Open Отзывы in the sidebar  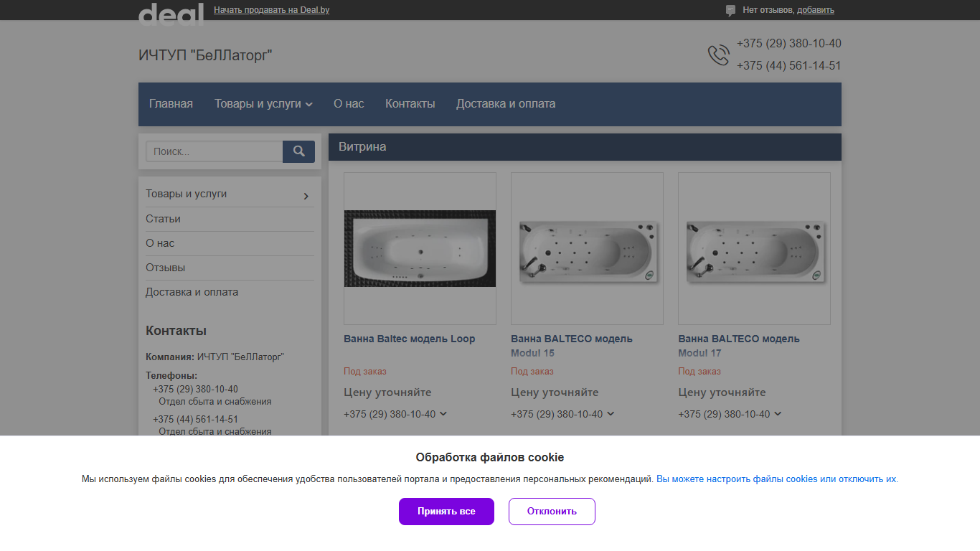tap(165, 268)
